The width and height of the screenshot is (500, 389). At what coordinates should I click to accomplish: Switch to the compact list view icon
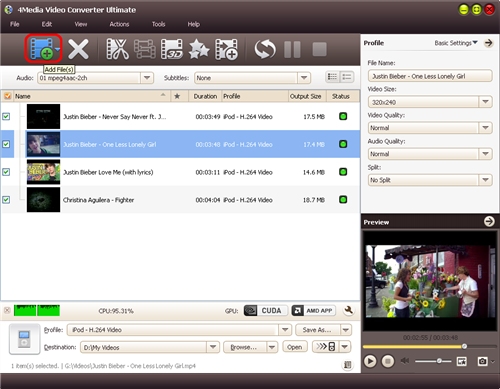click(347, 77)
